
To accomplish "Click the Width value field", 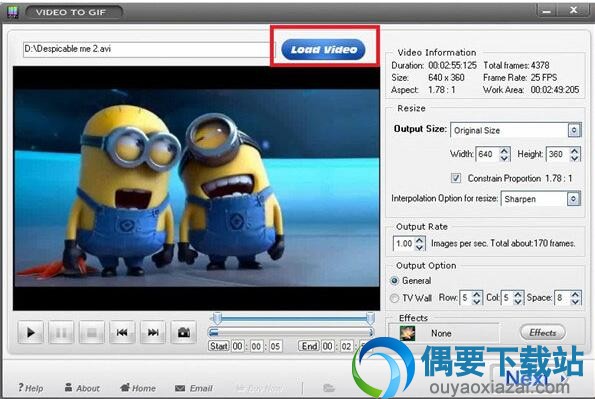I will coord(487,154).
